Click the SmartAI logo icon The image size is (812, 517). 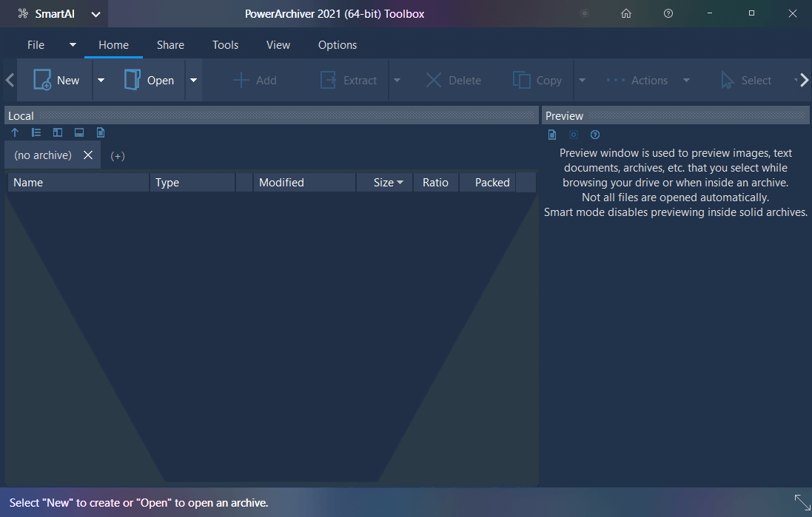[x=23, y=13]
